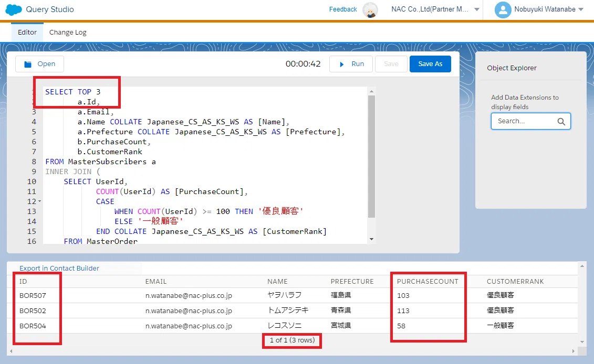Click prefecture cell 福島県
594x364 pixels.
340,295
